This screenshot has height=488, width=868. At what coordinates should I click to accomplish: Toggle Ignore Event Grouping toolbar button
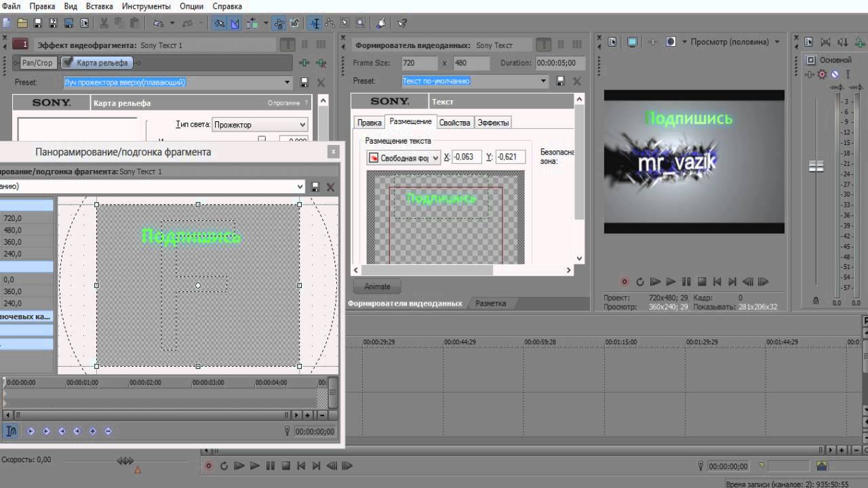click(x=295, y=23)
